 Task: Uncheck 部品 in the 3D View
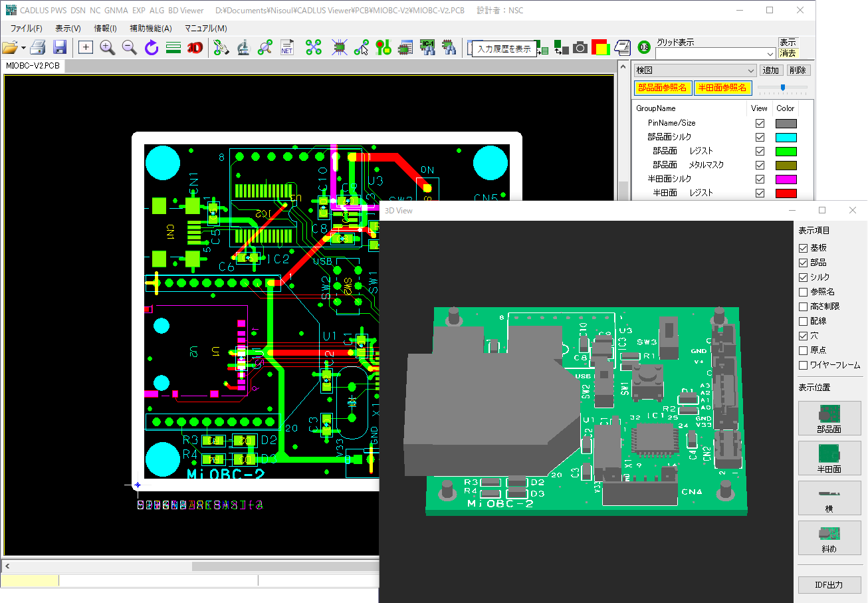tap(803, 263)
